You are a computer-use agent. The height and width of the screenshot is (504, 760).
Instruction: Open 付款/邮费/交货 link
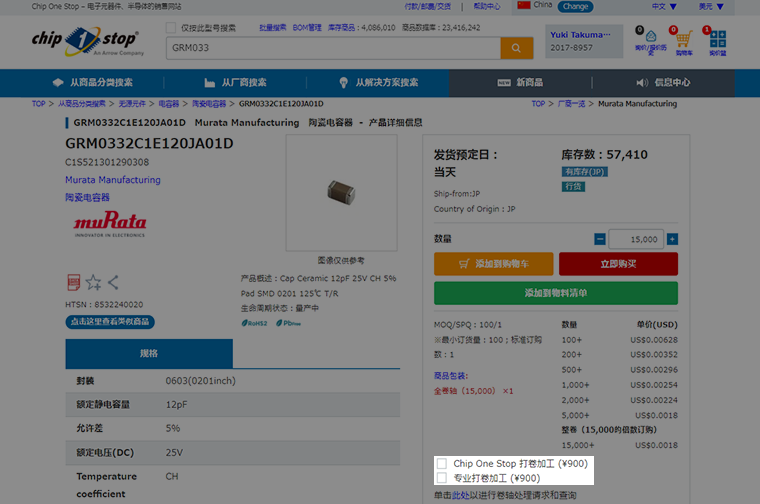click(428, 6)
